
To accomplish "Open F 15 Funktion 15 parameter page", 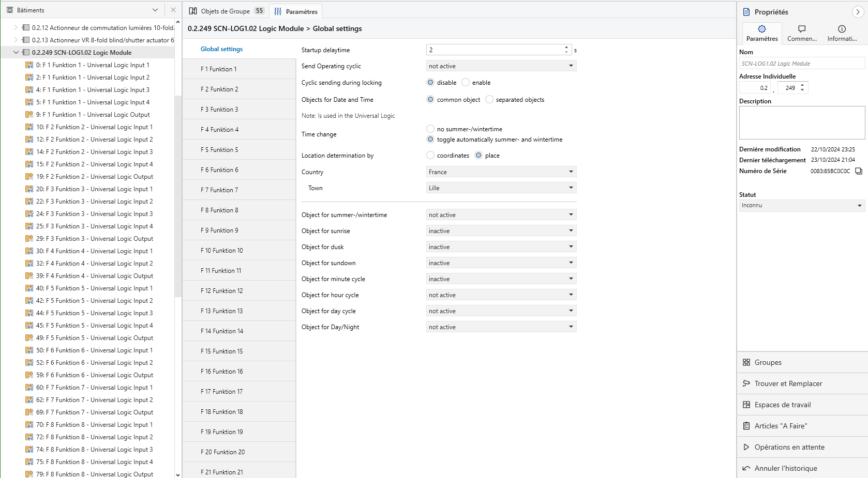I will (239, 351).
